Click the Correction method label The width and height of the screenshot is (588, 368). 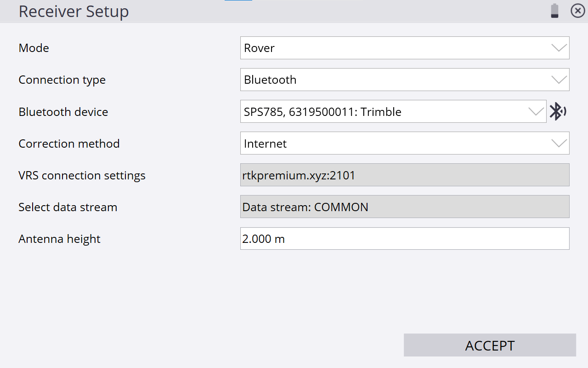coord(69,144)
